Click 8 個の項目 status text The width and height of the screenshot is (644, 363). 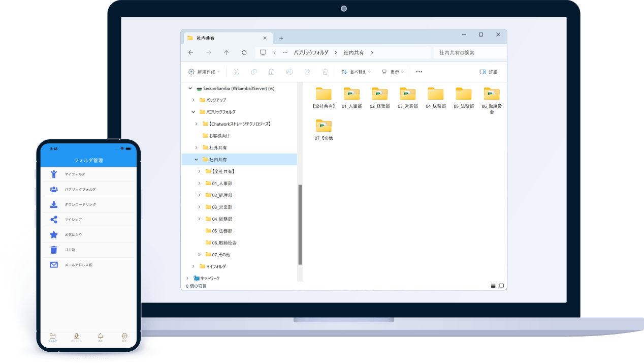tap(196, 286)
